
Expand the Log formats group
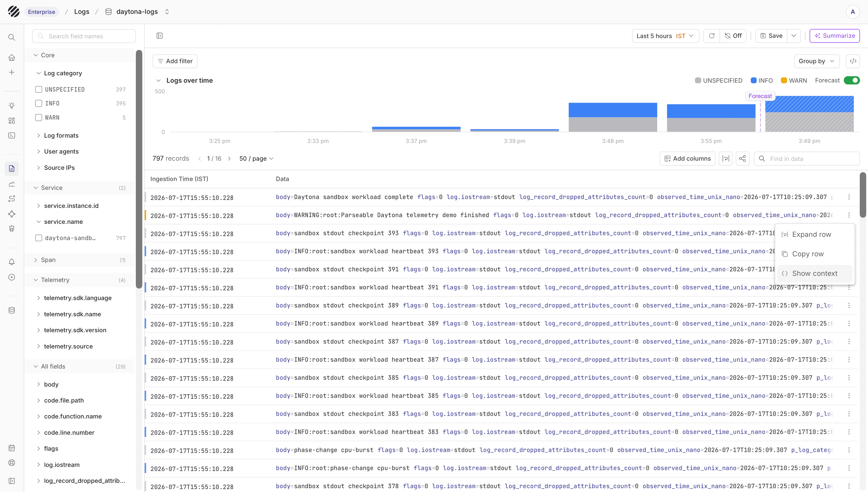[39, 136]
